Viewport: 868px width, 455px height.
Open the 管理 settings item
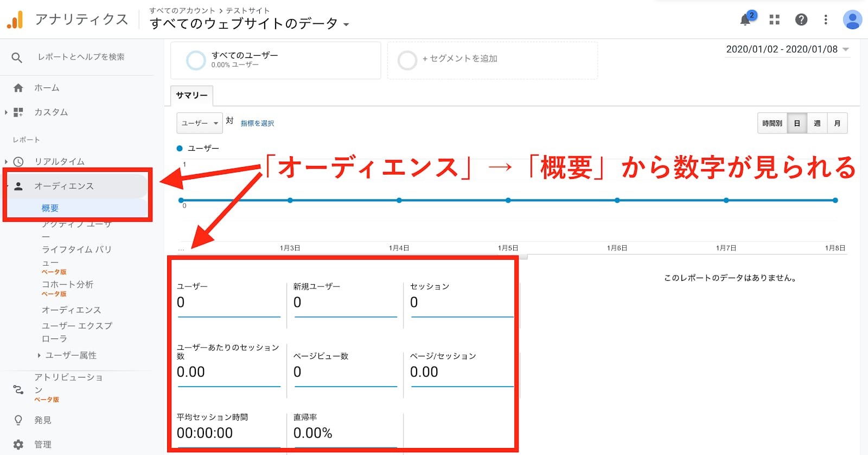coord(43,445)
